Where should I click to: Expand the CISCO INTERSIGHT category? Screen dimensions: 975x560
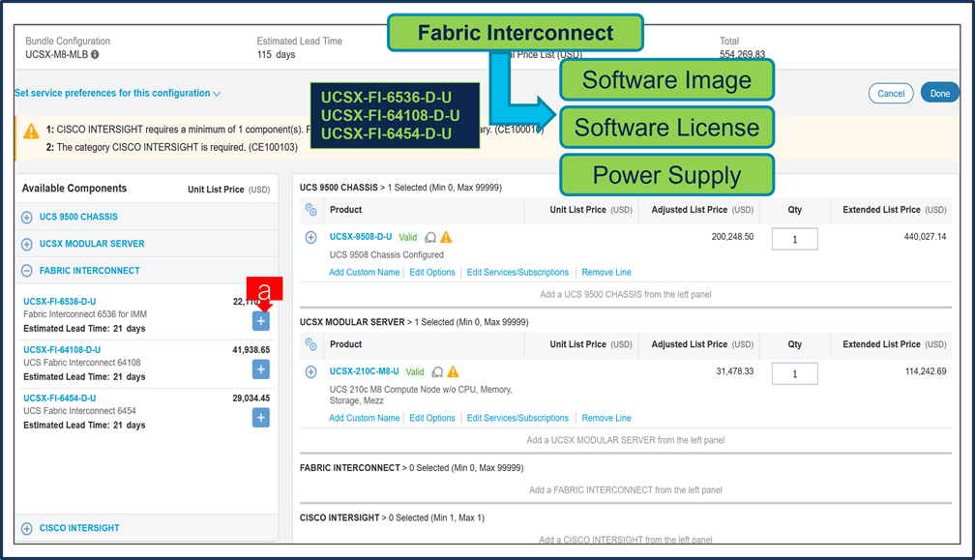pyautogui.click(x=27, y=529)
